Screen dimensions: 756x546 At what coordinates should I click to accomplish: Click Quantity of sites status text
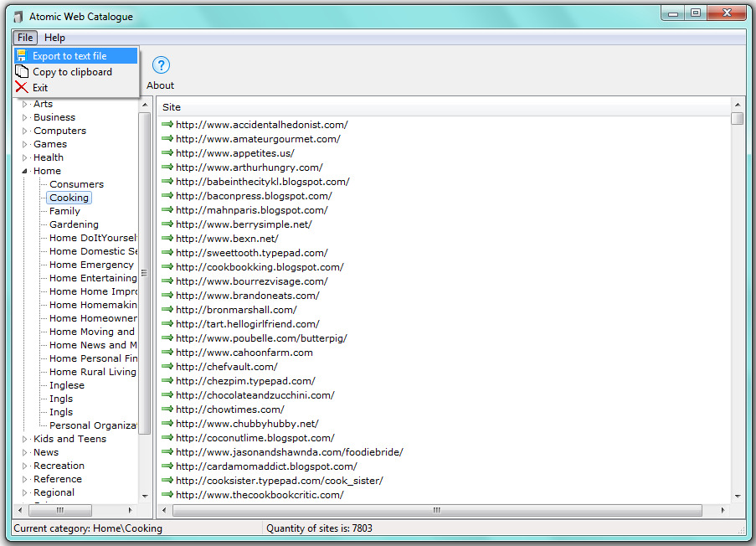[319, 528]
